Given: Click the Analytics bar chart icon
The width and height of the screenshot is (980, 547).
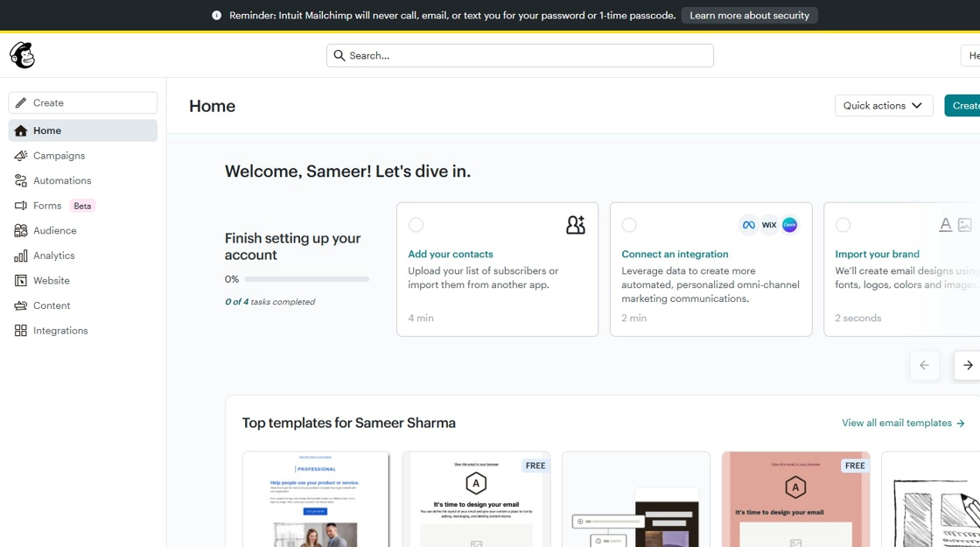Looking at the screenshot, I should 21,256.
